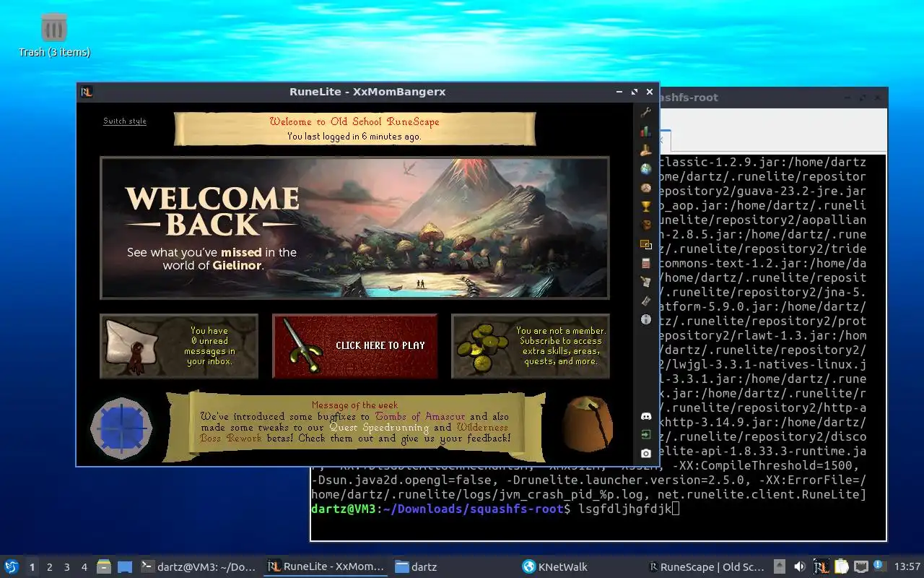Click 'You last logged in 6 minutes ago' text
The image size is (924, 578).
tap(354, 136)
